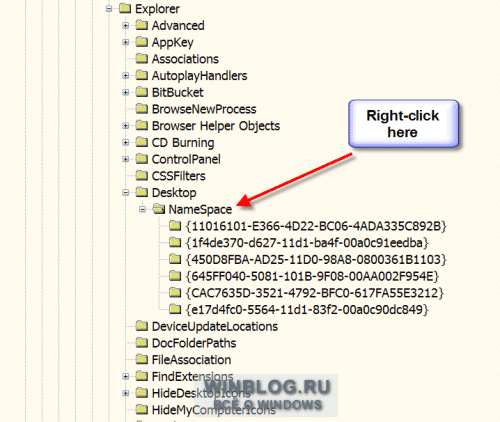Select the {1f4de370-d627-11d1-ba4f-00a0c91eedba} text

tap(307, 243)
